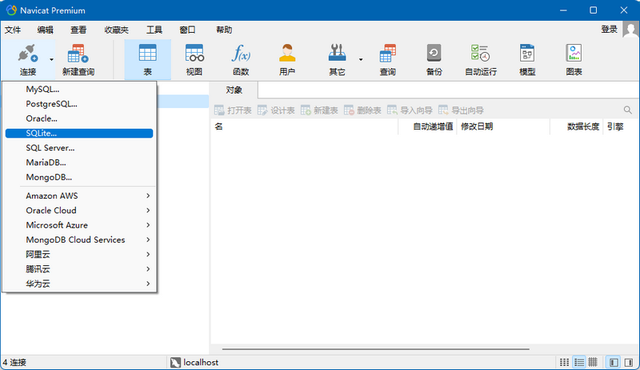Open the Backup (备份) icon
Viewport: 640px width, 370px height.
point(434,60)
